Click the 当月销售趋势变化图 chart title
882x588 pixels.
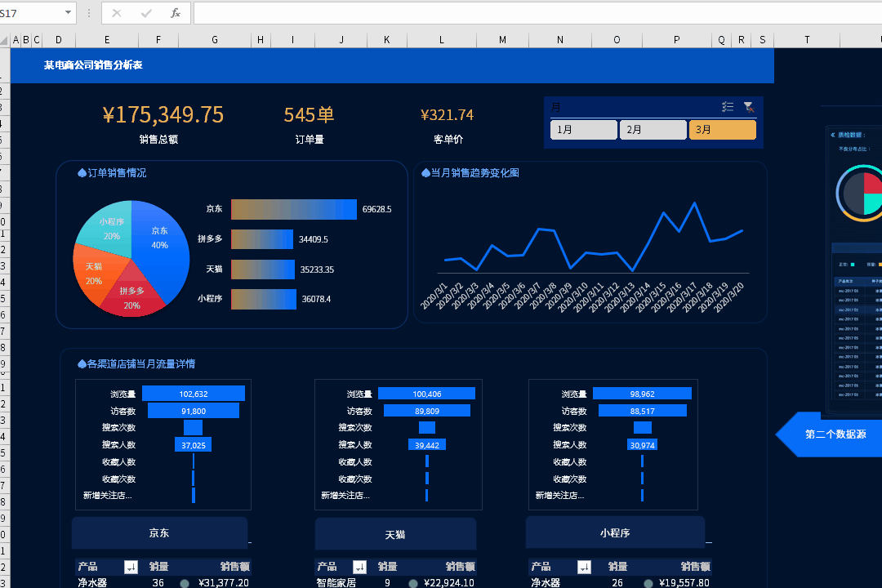tap(470, 173)
